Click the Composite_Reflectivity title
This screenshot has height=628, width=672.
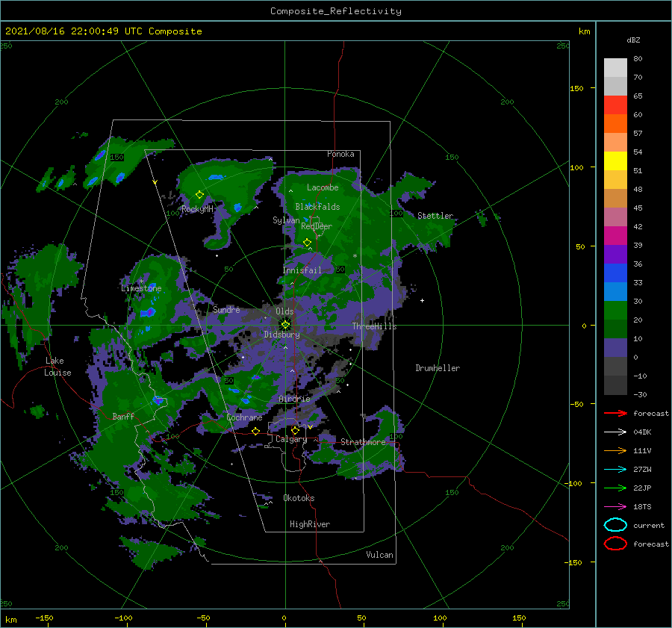pyautogui.click(x=336, y=11)
